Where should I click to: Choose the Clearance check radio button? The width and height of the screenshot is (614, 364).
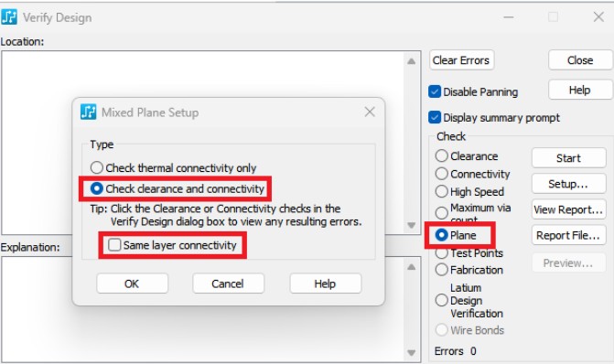pyautogui.click(x=441, y=155)
